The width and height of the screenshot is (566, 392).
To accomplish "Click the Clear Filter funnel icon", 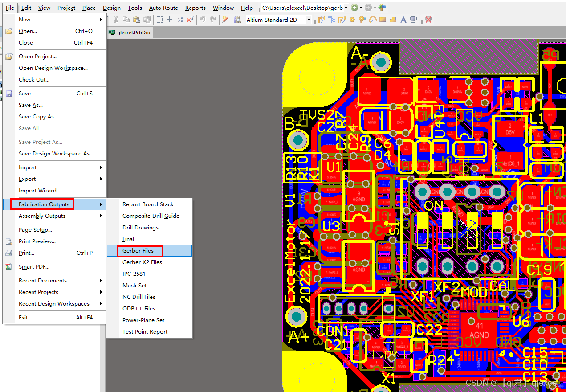I will 190,20.
